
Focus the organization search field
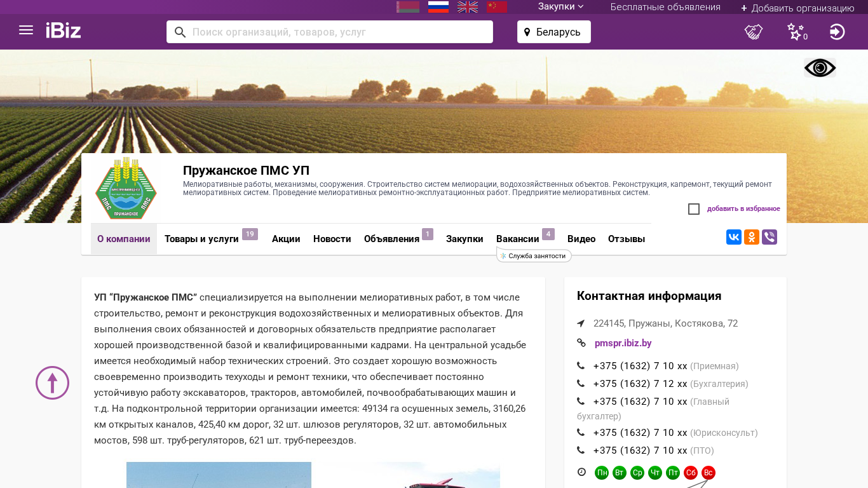tap(330, 32)
